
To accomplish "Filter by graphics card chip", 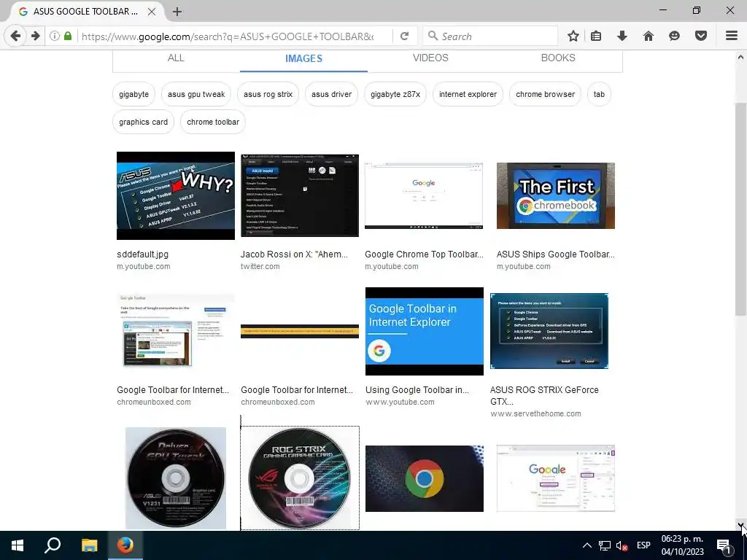I will 144,122.
